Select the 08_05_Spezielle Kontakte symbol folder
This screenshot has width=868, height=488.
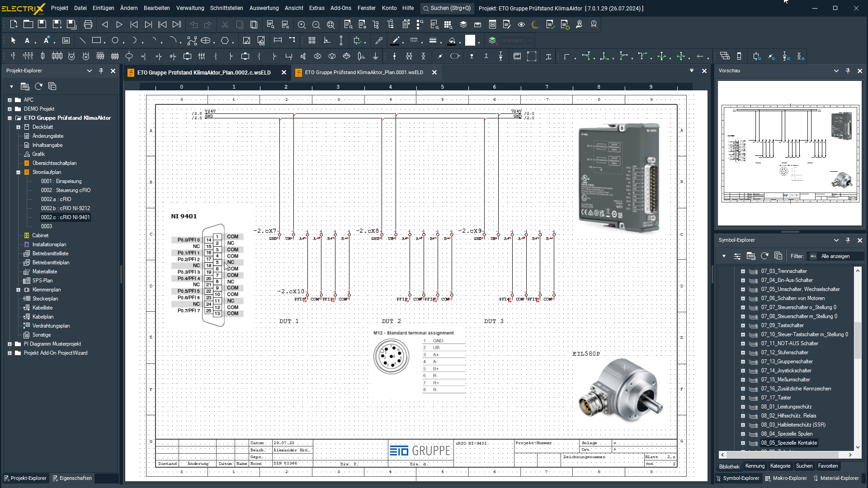[789, 443]
